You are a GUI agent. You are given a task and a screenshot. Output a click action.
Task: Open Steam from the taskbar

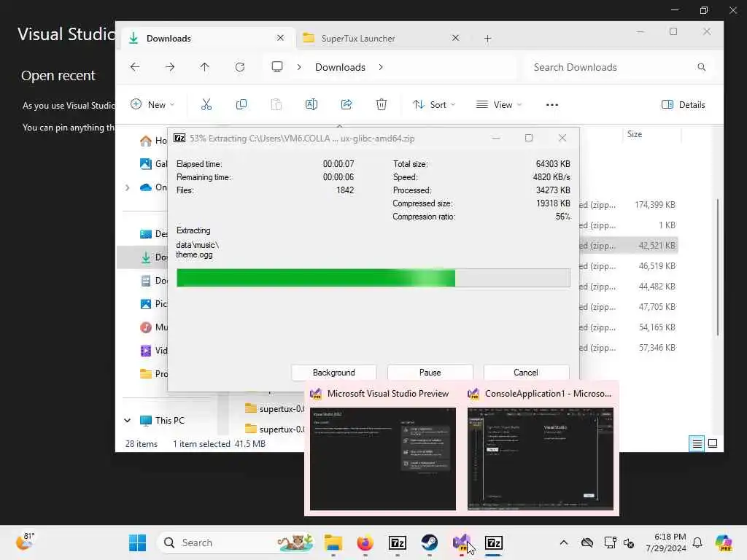click(429, 542)
